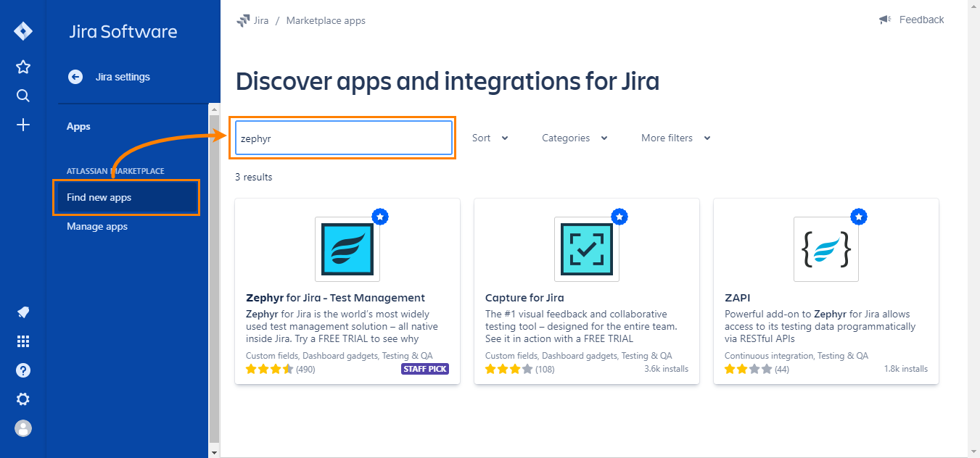The width and height of the screenshot is (980, 458).
Task: Open the search magnifier icon in sidebar
Action: tap(23, 96)
